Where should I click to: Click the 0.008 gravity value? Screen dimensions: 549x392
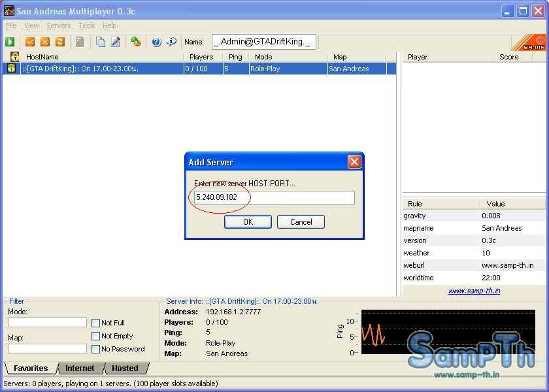point(491,216)
